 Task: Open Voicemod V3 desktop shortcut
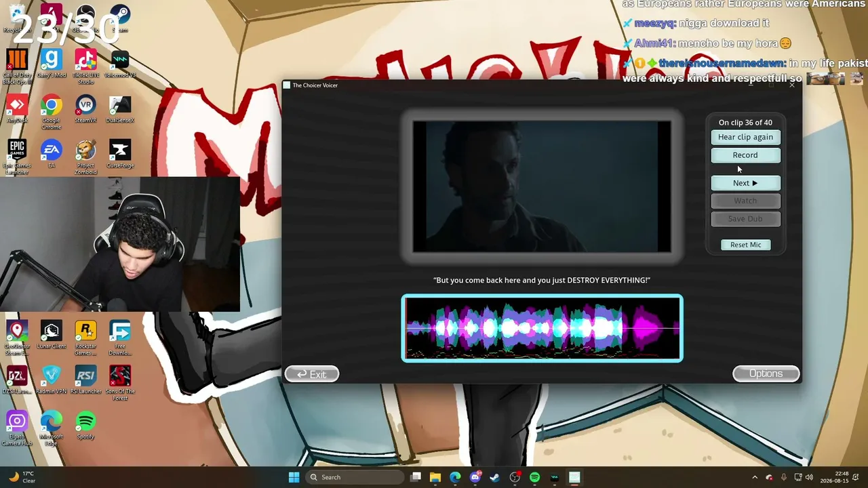120,64
